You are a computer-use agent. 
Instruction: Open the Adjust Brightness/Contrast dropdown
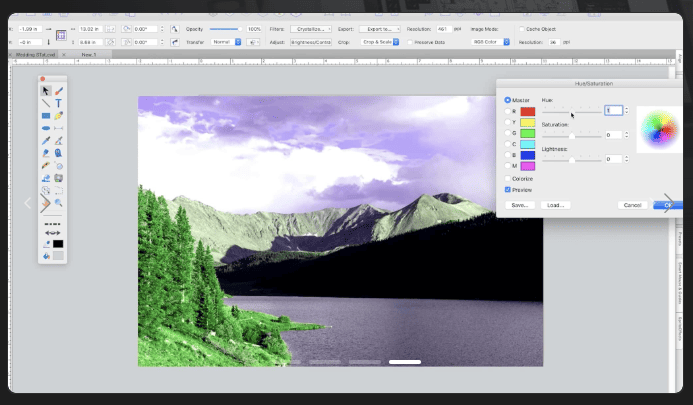pyautogui.click(x=311, y=42)
